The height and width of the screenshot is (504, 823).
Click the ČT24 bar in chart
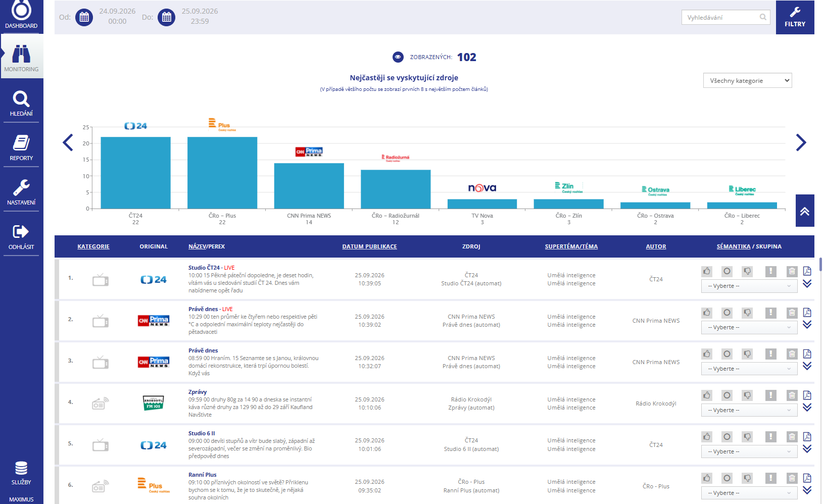(x=135, y=173)
